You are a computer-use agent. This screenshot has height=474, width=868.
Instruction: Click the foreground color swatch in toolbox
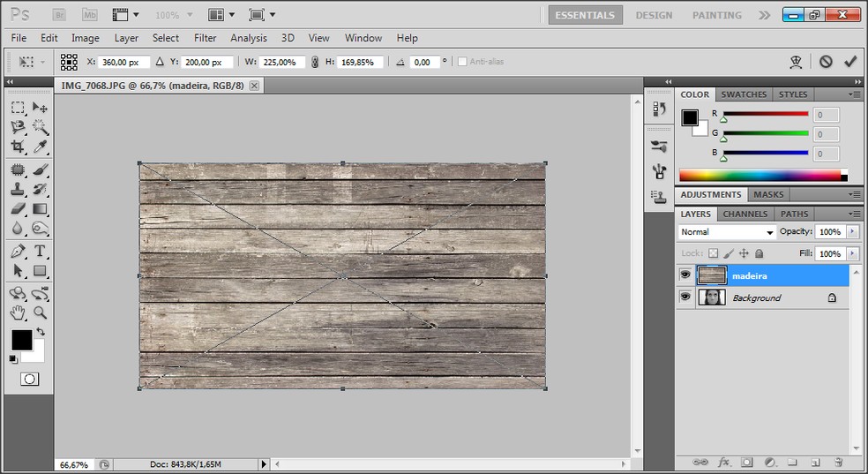21,340
